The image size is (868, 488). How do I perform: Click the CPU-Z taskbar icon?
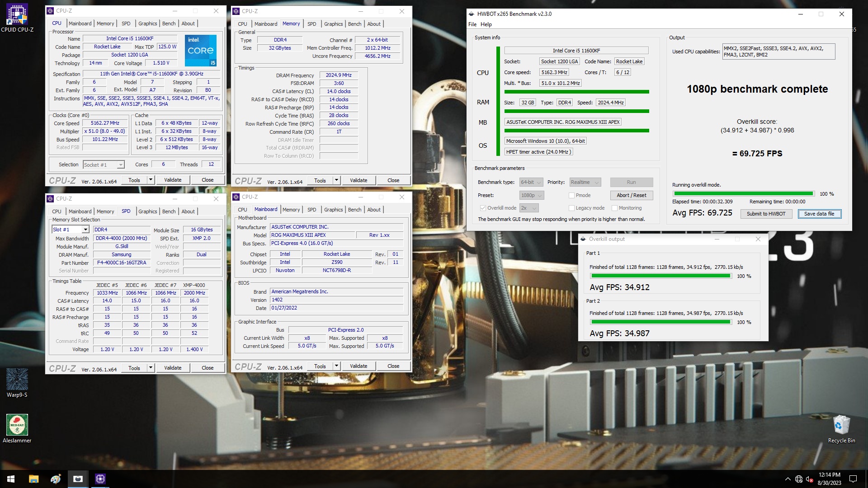[x=100, y=479]
